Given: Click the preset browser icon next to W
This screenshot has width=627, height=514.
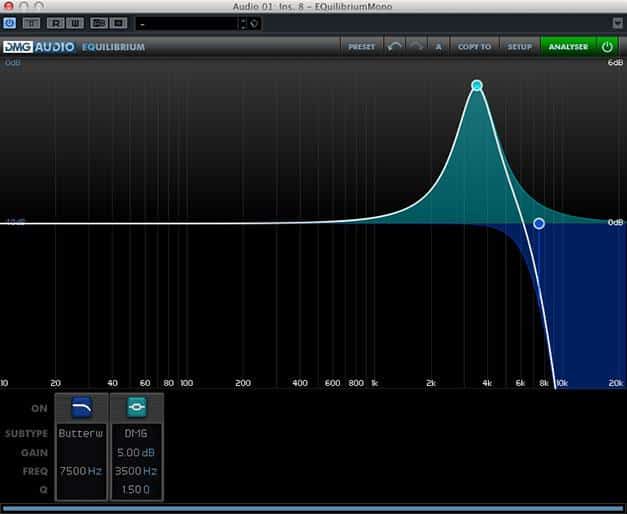Looking at the screenshot, I should [x=99, y=23].
